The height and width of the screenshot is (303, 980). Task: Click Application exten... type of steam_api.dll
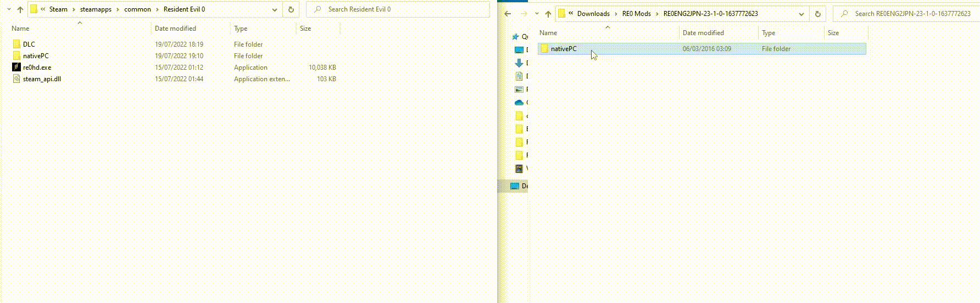tap(262, 79)
